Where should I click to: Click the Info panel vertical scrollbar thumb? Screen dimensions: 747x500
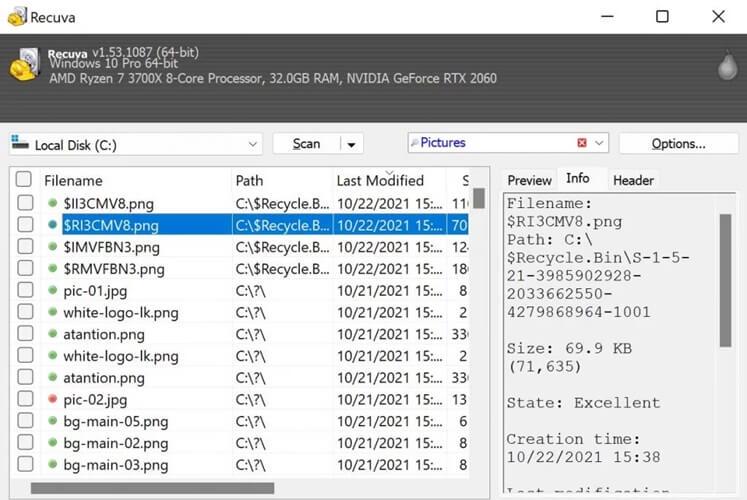pos(725,280)
